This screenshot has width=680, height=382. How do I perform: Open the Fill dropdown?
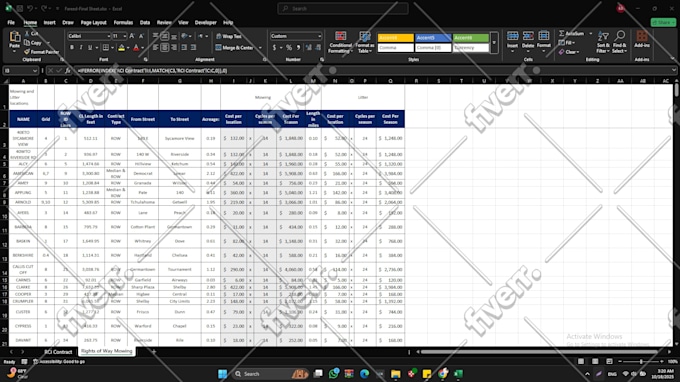click(567, 42)
